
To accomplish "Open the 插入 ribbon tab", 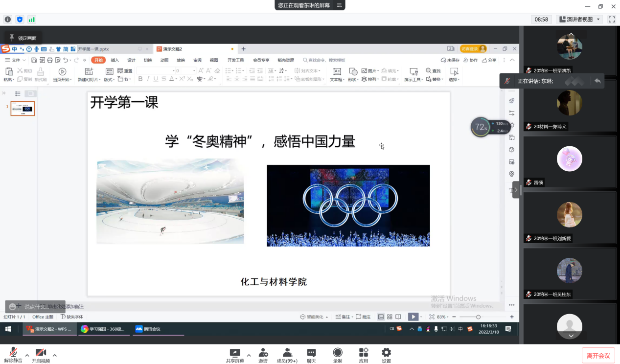I will pos(115,60).
